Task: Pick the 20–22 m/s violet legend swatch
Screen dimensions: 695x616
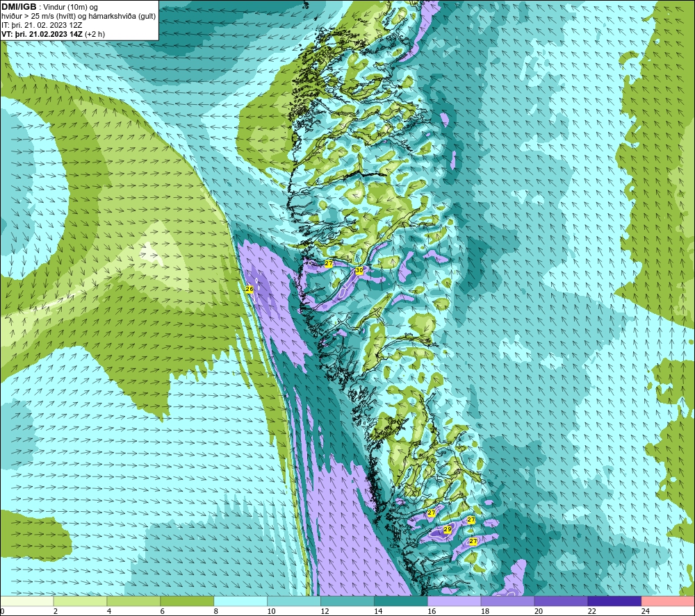Action: click(x=561, y=601)
